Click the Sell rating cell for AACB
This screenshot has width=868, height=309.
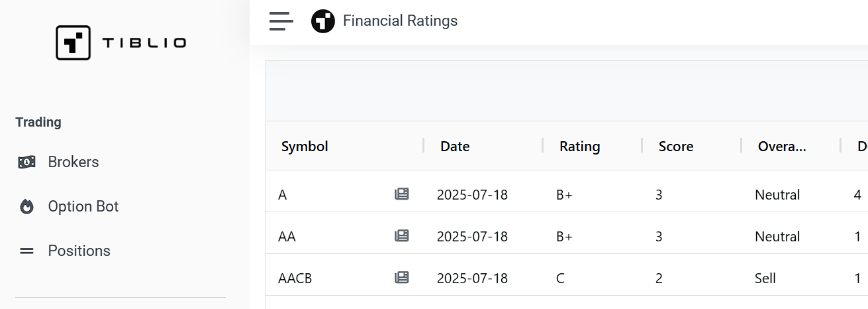pos(765,278)
